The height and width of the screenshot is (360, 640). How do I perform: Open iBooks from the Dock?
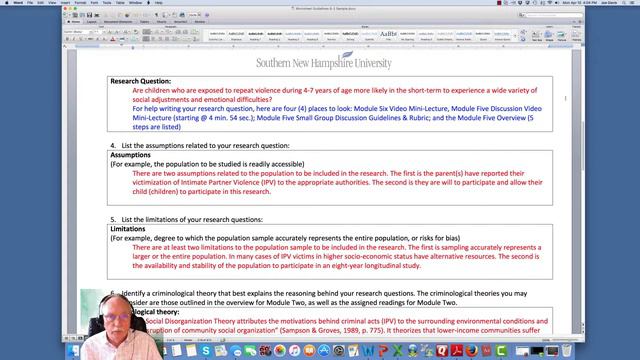(x=309, y=351)
